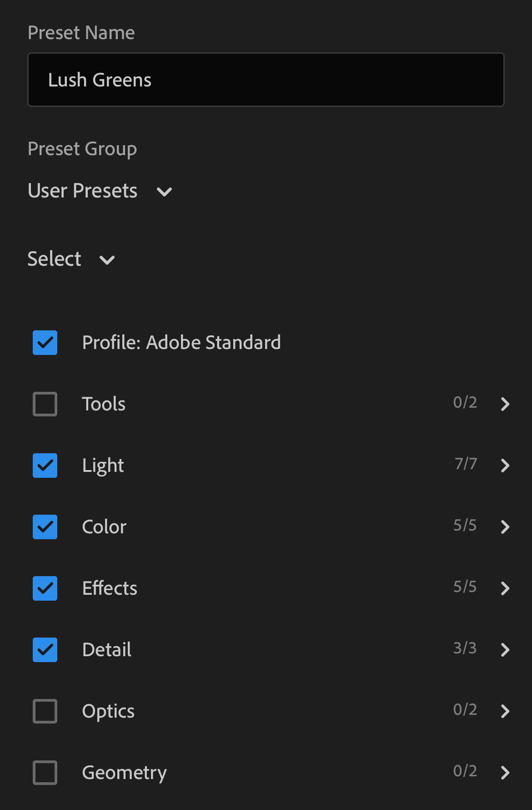Uncheck the Effects checkbox
The height and width of the screenshot is (810, 532).
click(x=45, y=588)
